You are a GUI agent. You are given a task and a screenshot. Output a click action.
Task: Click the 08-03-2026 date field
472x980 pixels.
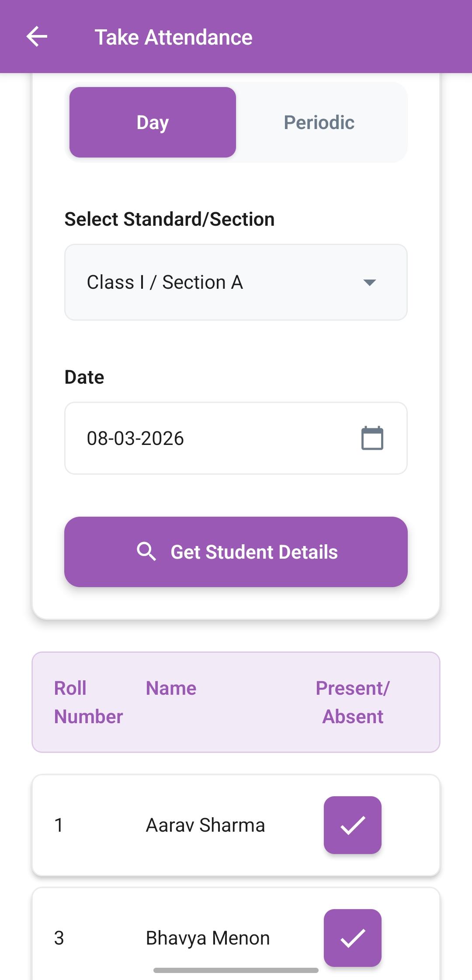point(210,438)
